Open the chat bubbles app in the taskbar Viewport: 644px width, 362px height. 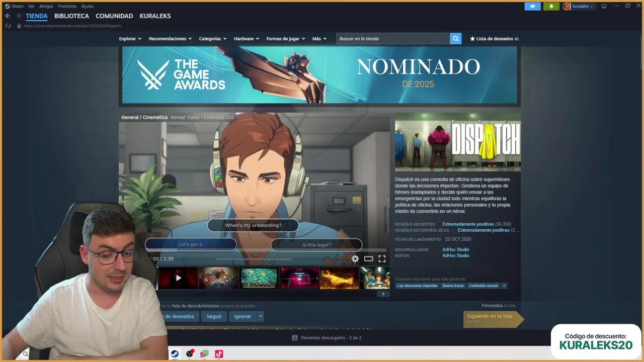pos(204,354)
